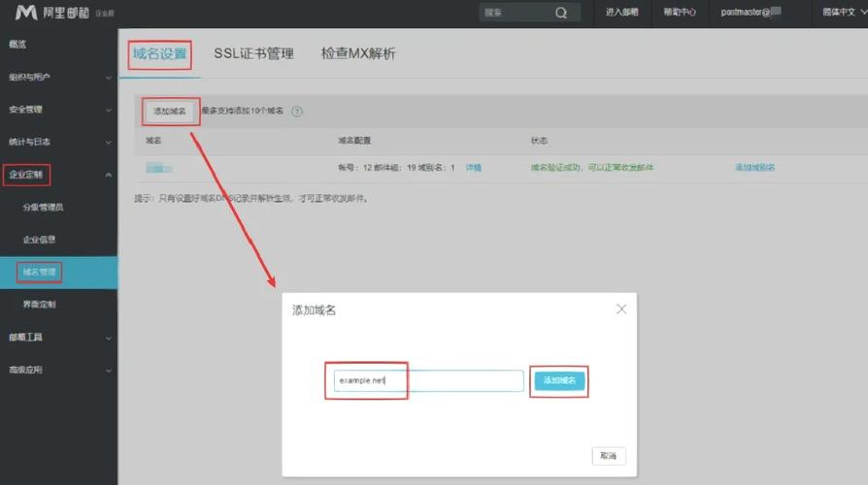Image resolution: width=868 pixels, height=485 pixels.
Task: Select 企业信息 in the sidebar
Action: click(39, 240)
